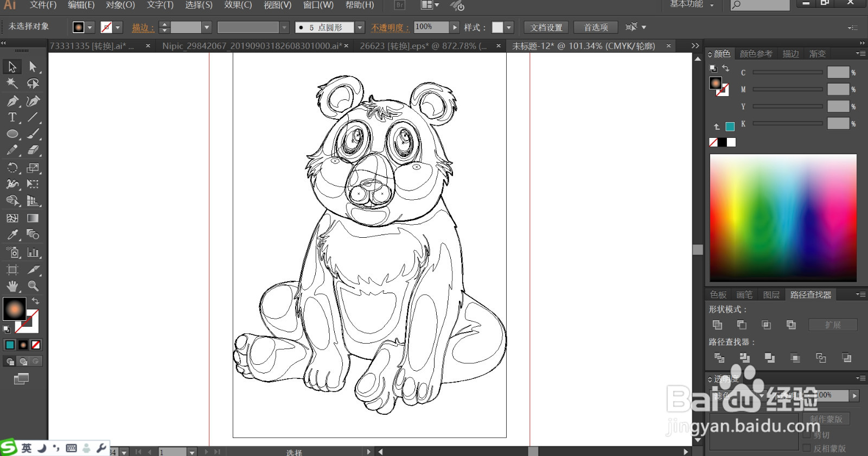Click the K black color slider

pos(788,123)
